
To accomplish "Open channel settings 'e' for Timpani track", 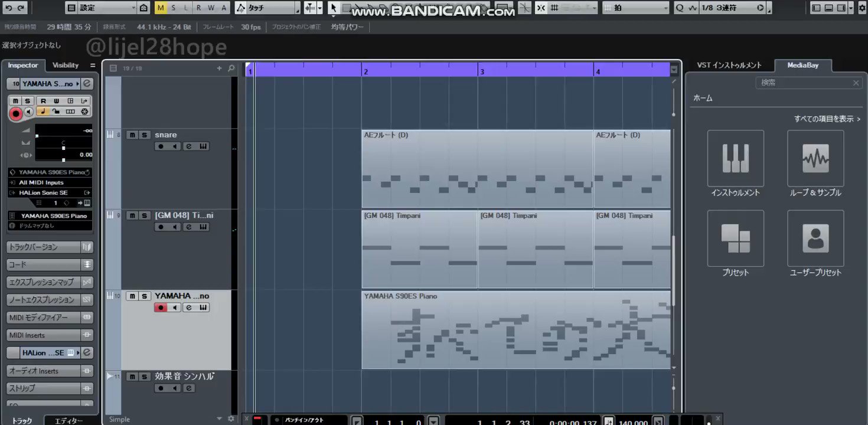I will (x=189, y=227).
